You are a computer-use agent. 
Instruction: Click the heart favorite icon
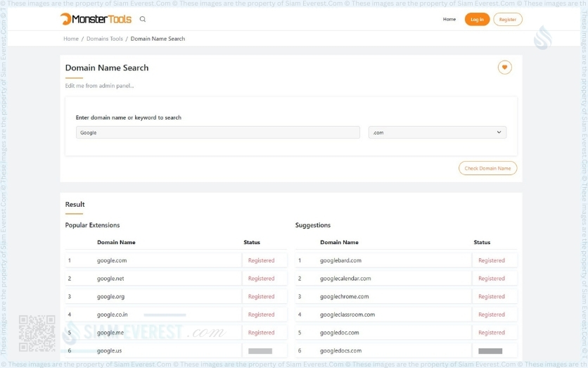coord(504,68)
